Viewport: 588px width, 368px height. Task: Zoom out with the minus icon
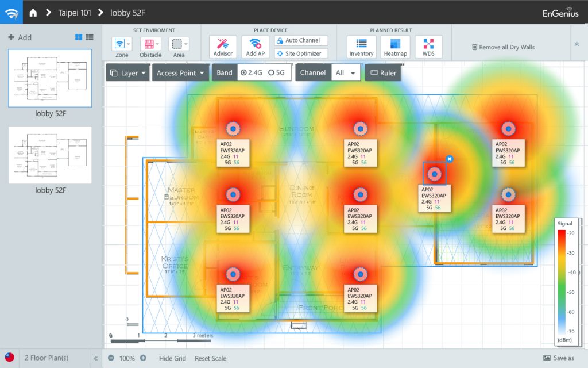click(x=111, y=358)
